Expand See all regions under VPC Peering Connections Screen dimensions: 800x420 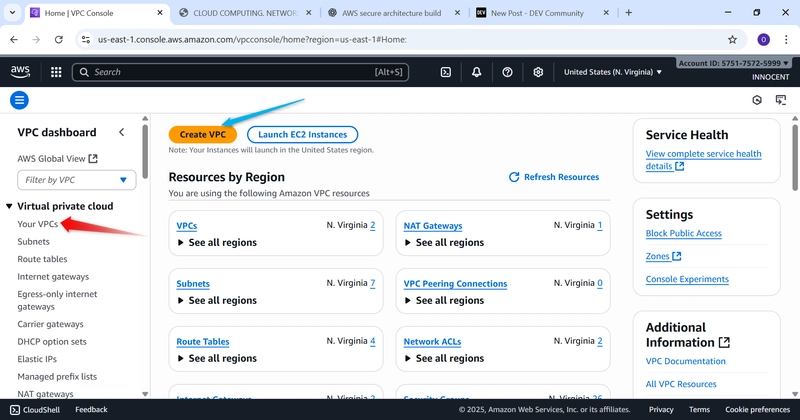[x=443, y=300]
